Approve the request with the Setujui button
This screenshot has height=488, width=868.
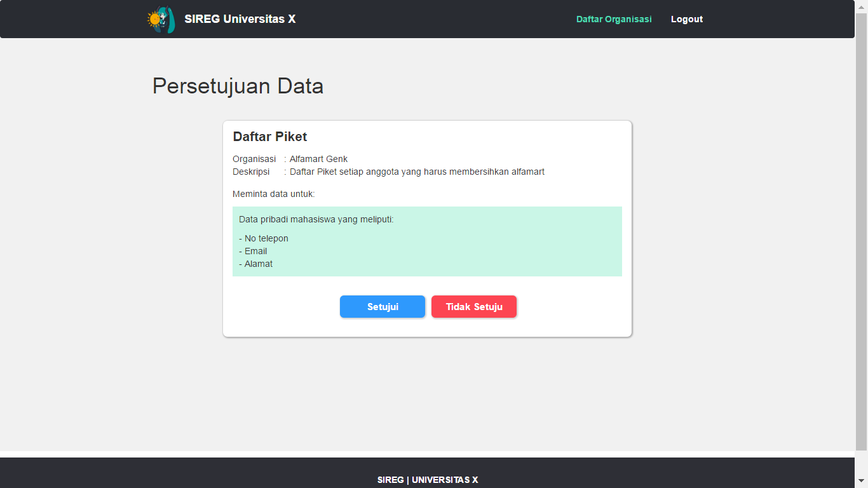pos(383,306)
